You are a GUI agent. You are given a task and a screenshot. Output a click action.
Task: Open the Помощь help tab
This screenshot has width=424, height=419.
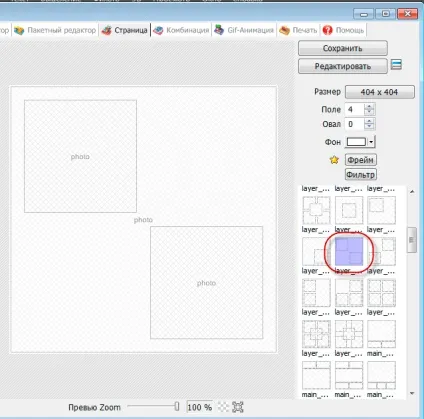point(343,30)
